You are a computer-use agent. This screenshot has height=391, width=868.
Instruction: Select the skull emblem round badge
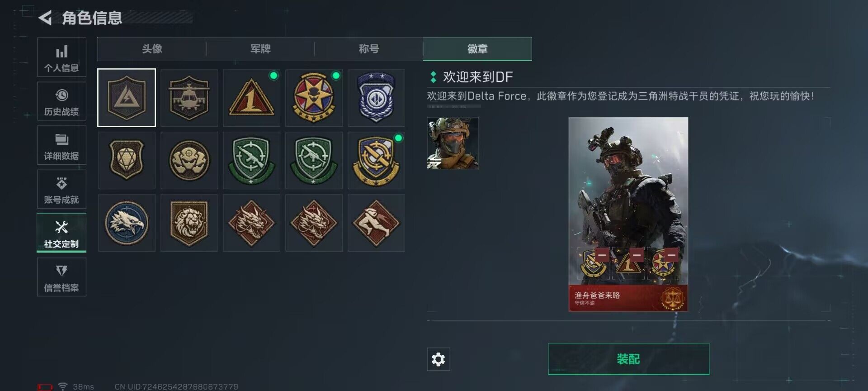pyautogui.click(x=189, y=160)
